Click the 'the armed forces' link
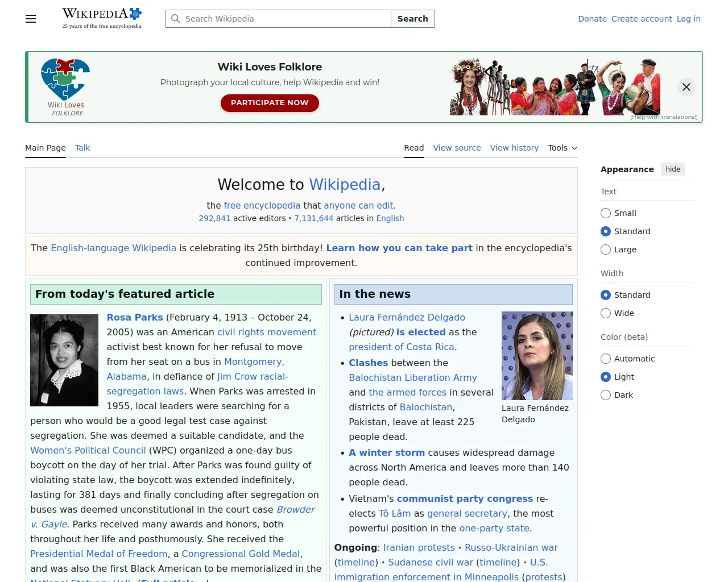The width and height of the screenshot is (728, 582). 407,392
